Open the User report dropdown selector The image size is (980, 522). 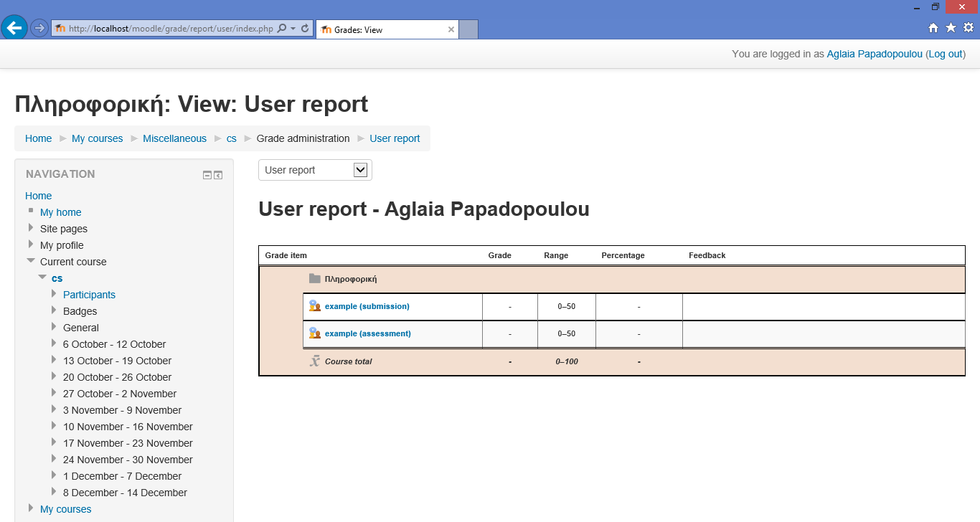(315, 170)
